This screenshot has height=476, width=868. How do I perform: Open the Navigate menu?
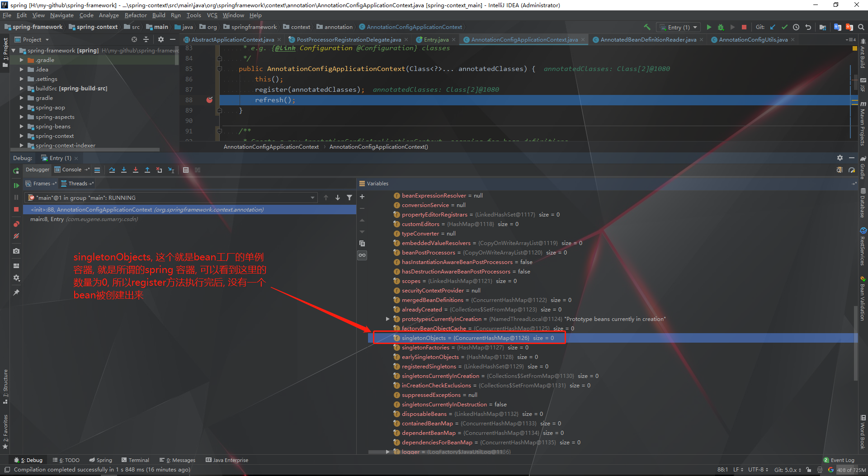click(61, 15)
